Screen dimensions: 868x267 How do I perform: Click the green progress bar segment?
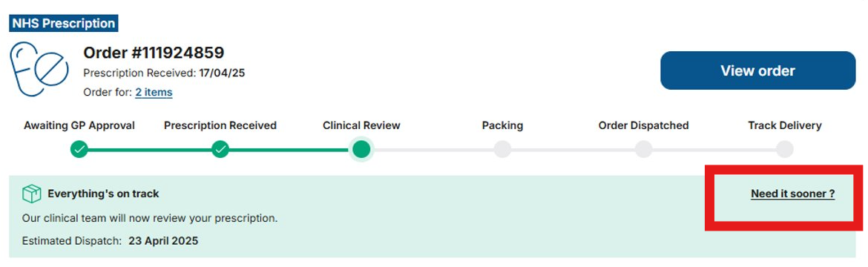point(220,150)
